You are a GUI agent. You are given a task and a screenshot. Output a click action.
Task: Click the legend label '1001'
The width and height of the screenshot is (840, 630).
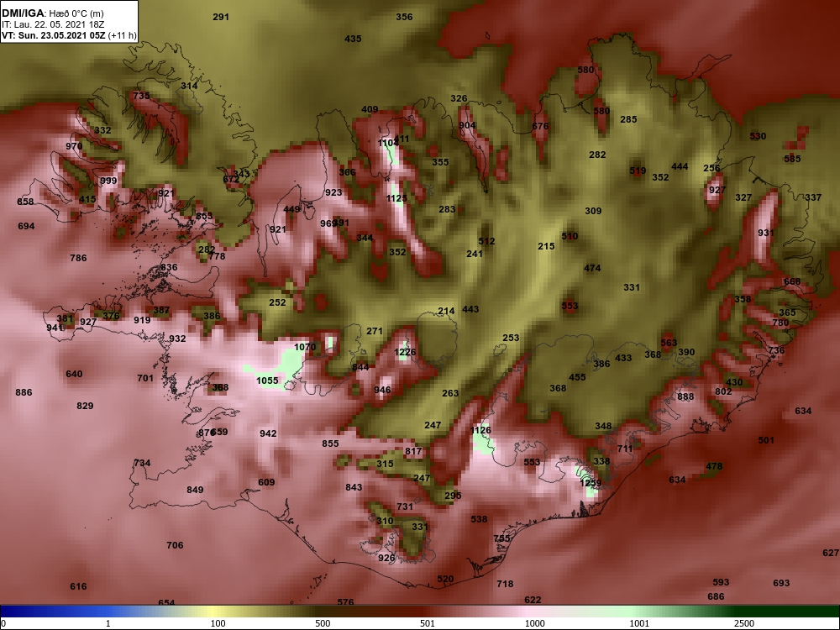pyautogui.click(x=639, y=623)
